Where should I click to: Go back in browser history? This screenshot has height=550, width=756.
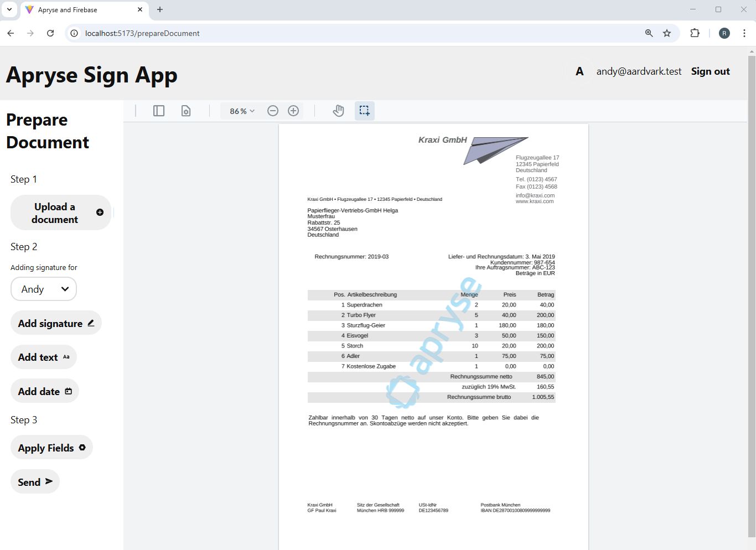11,33
